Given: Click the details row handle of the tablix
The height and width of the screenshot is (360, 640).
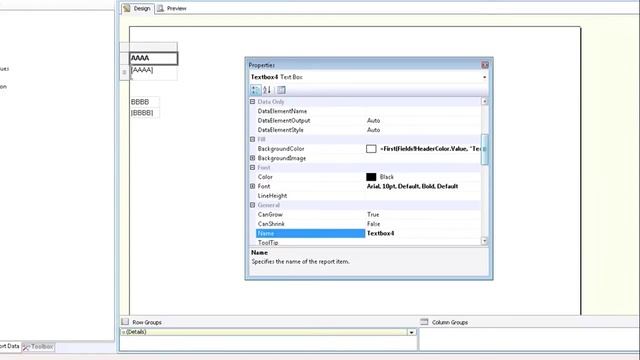Looking at the screenshot, I should pyautogui.click(x=124, y=72).
